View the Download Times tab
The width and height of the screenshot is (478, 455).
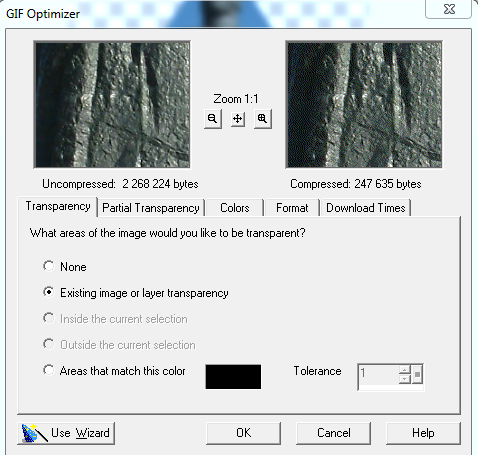click(366, 208)
